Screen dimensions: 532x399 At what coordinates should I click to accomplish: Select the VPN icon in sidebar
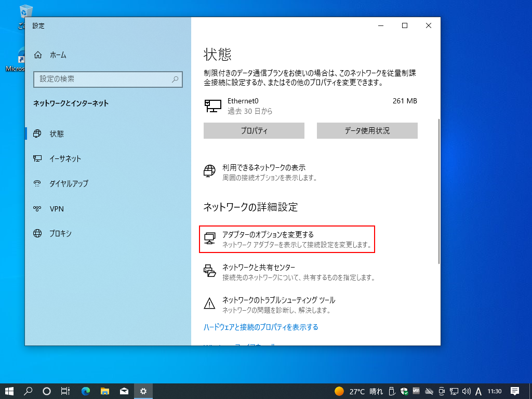pyautogui.click(x=37, y=209)
